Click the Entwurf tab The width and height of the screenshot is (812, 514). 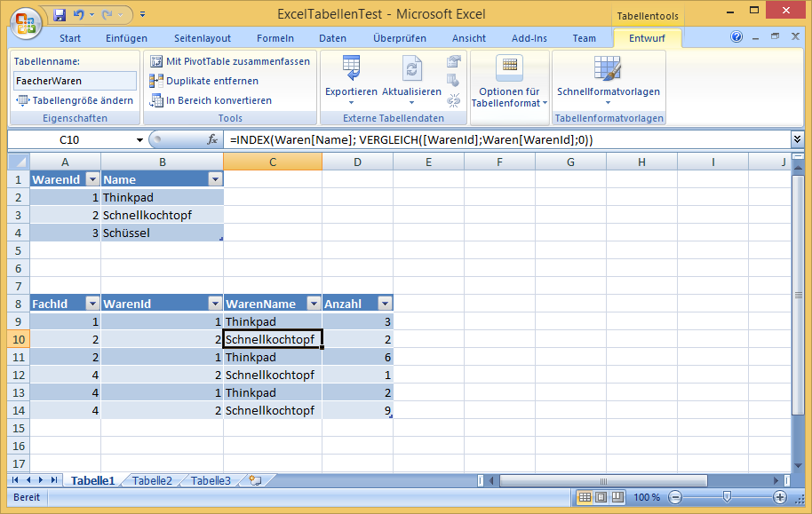click(647, 38)
